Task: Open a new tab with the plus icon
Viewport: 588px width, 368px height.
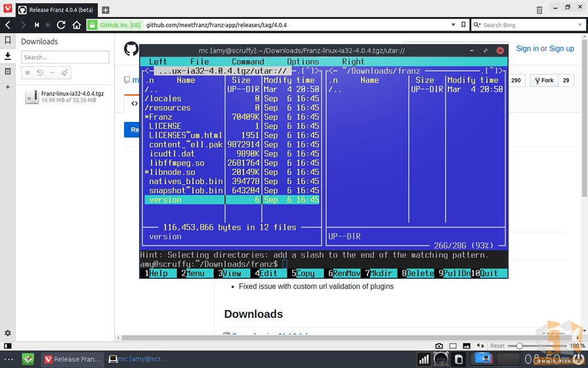Action: point(106,10)
